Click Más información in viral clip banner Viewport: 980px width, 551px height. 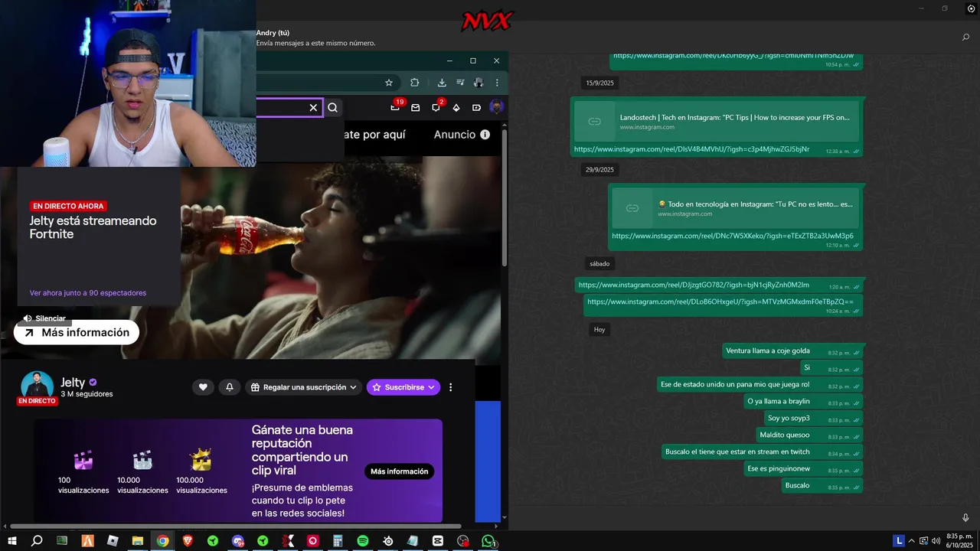tap(399, 471)
